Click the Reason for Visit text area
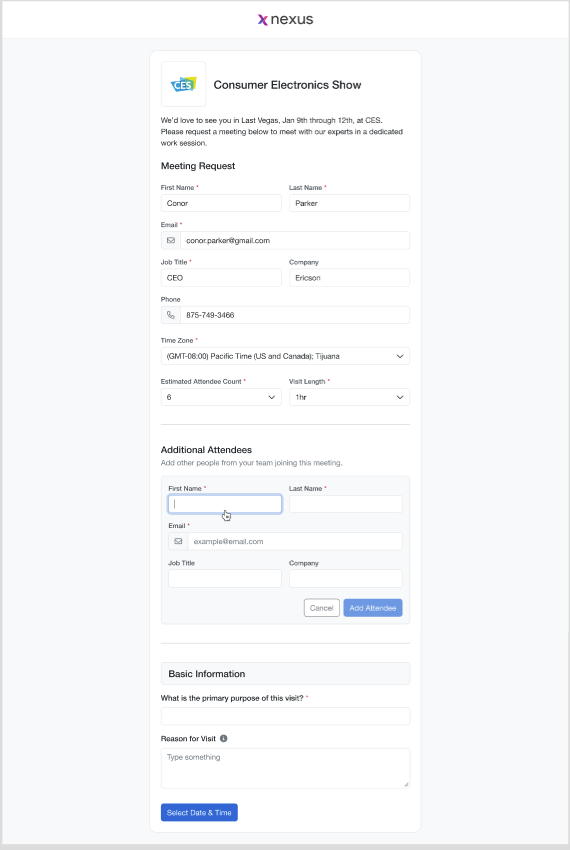 [x=285, y=768]
